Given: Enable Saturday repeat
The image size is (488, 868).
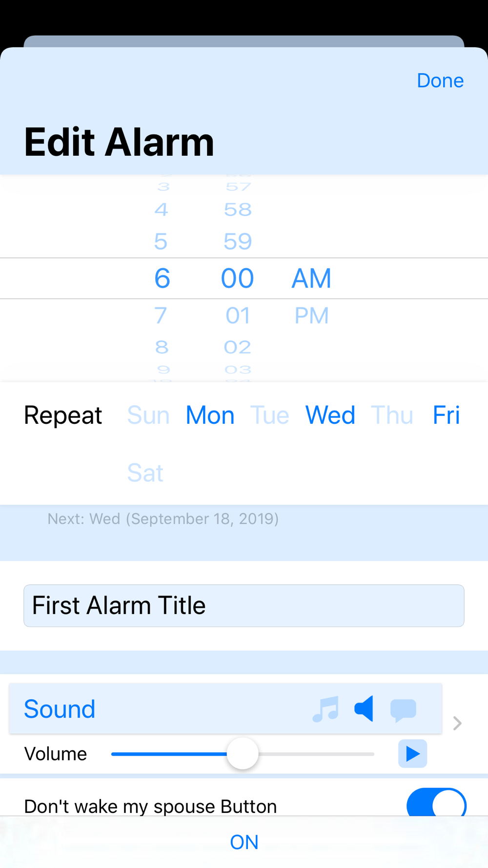Looking at the screenshot, I should coord(145,473).
